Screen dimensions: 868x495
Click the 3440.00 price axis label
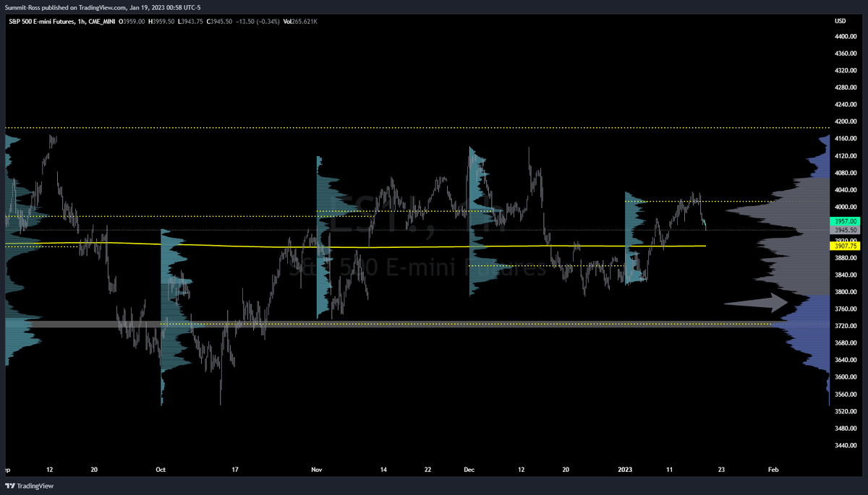pos(845,446)
